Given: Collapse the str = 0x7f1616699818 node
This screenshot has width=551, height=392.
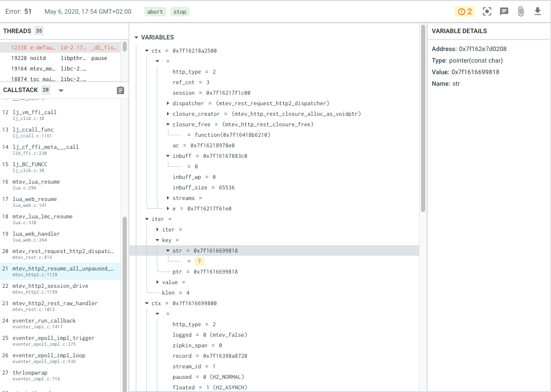Looking at the screenshot, I should click(x=168, y=251).
